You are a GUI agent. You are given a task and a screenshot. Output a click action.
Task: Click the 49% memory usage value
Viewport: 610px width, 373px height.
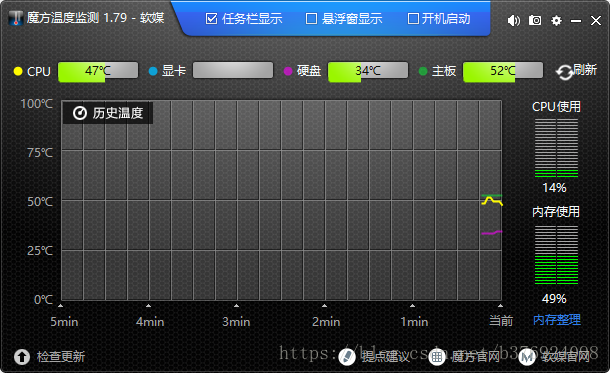coord(554,299)
